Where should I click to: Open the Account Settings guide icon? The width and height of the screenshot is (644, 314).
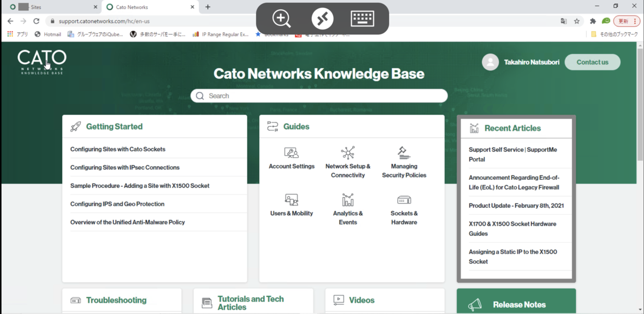pyautogui.click(x=291, y=153)
